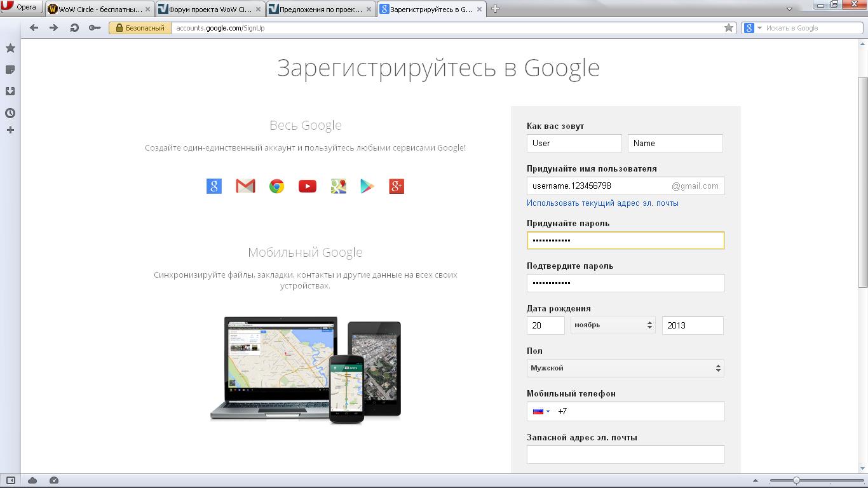Close the Зарегистрируйтесь в Google tab
The width and height of the screenshot is (868, 488).
pos(478,9)
